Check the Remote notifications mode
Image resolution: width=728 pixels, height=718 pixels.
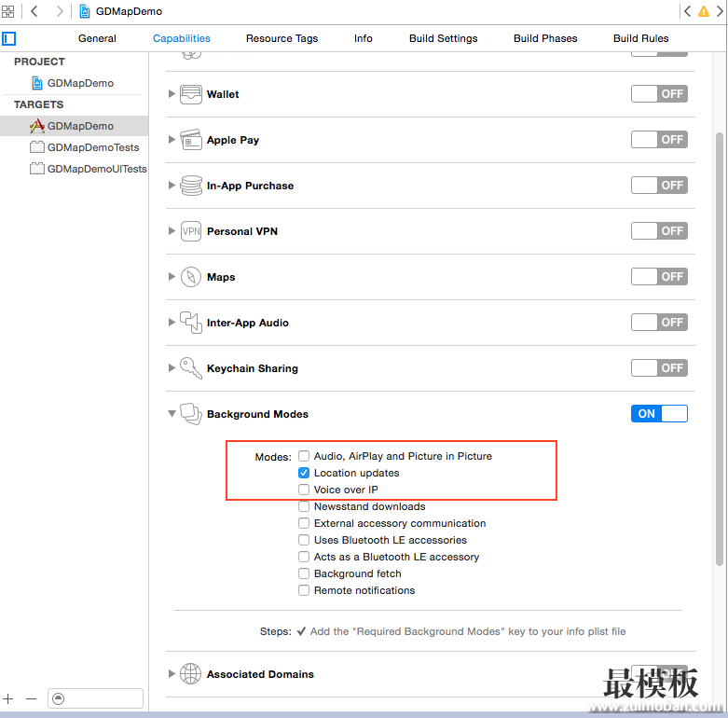(x=304, y=590)
